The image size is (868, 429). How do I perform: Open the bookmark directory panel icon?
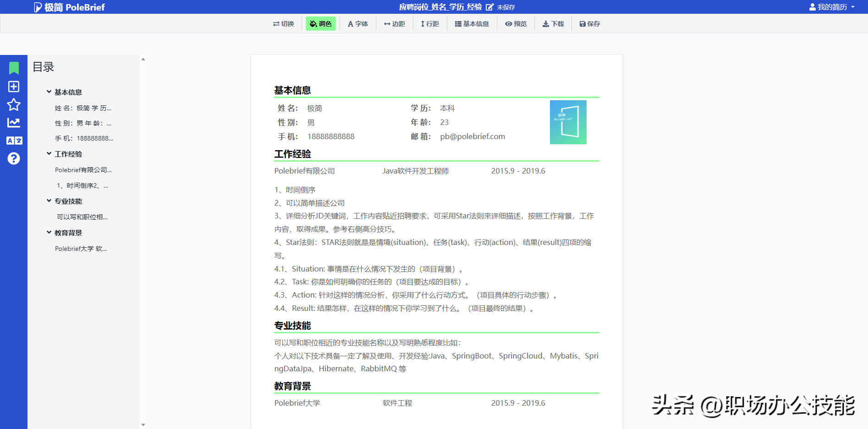(x=14, y=67)
